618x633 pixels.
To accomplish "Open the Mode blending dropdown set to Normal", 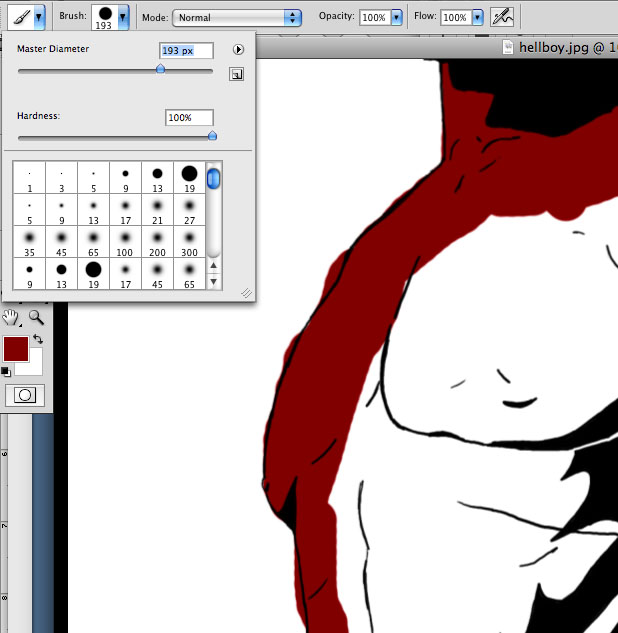I will click(237, 18).
